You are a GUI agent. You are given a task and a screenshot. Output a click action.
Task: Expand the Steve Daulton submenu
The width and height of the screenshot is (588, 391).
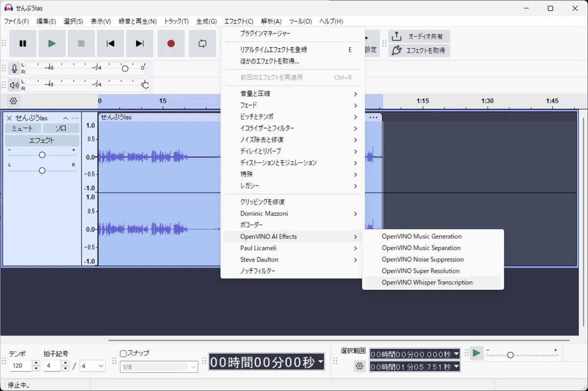[x=293, y=260]
